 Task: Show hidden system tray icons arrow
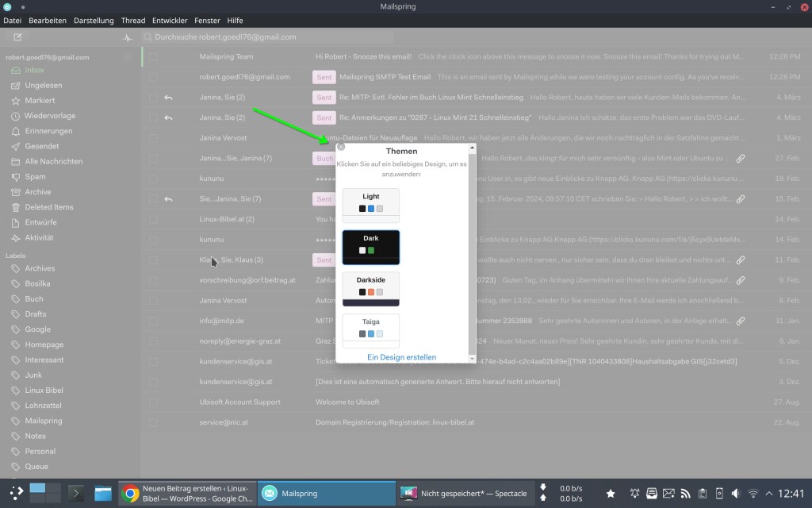pyautogui.click(x=768, y=494)
